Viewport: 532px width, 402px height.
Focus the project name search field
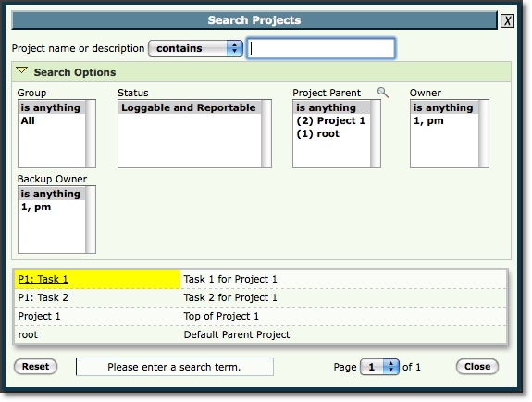pos(321,48)
